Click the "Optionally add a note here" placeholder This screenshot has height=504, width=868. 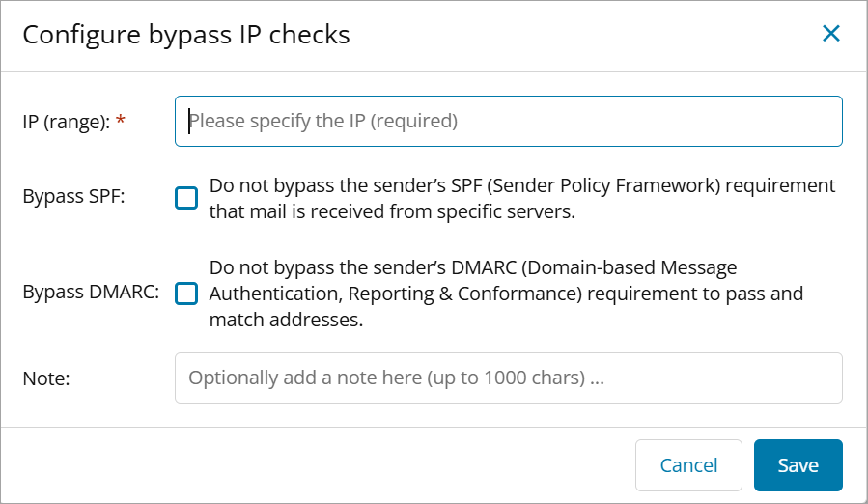tap(396, 378)
